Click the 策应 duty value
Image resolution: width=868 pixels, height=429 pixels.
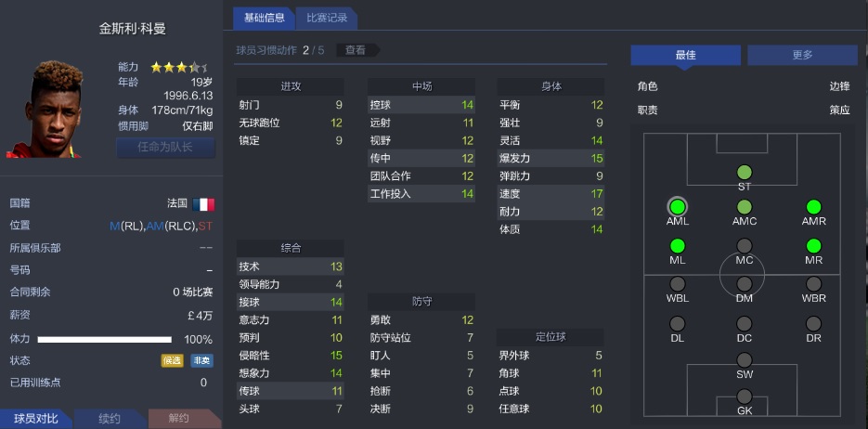[839, 110]
